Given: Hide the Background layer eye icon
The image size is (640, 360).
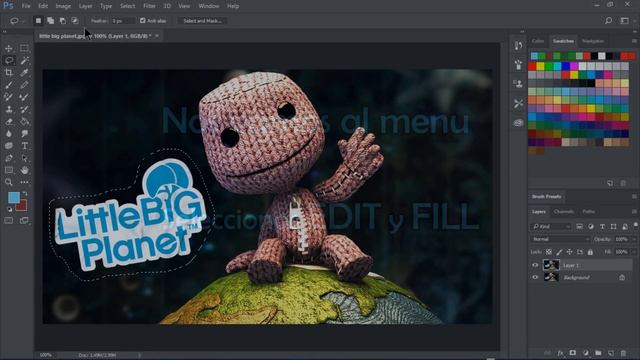Looking at the screenshot, I should click(x=535, y=278).
